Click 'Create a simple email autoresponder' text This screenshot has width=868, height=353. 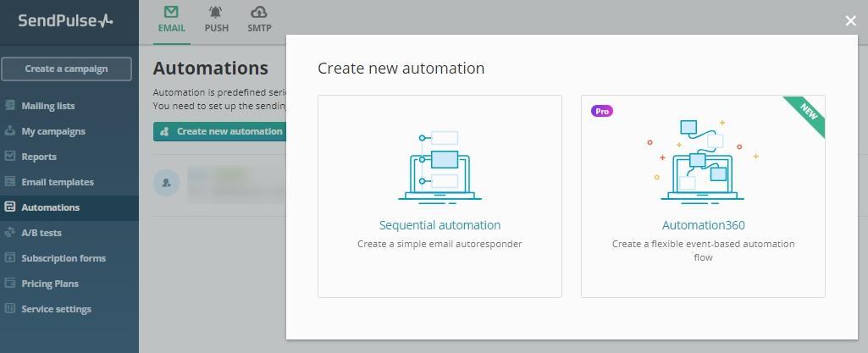pyautogui.click(x=440, y=244)
